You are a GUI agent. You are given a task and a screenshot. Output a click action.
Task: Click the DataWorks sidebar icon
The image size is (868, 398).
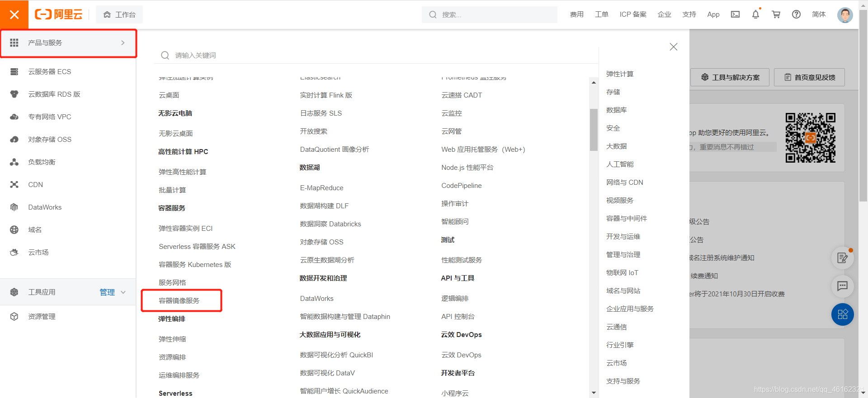point(14,207)
